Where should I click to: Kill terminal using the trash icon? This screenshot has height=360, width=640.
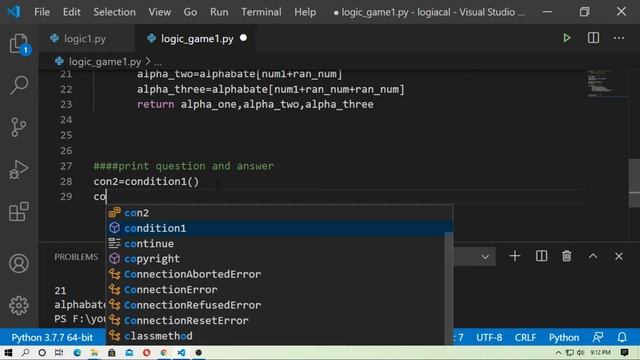567,256
